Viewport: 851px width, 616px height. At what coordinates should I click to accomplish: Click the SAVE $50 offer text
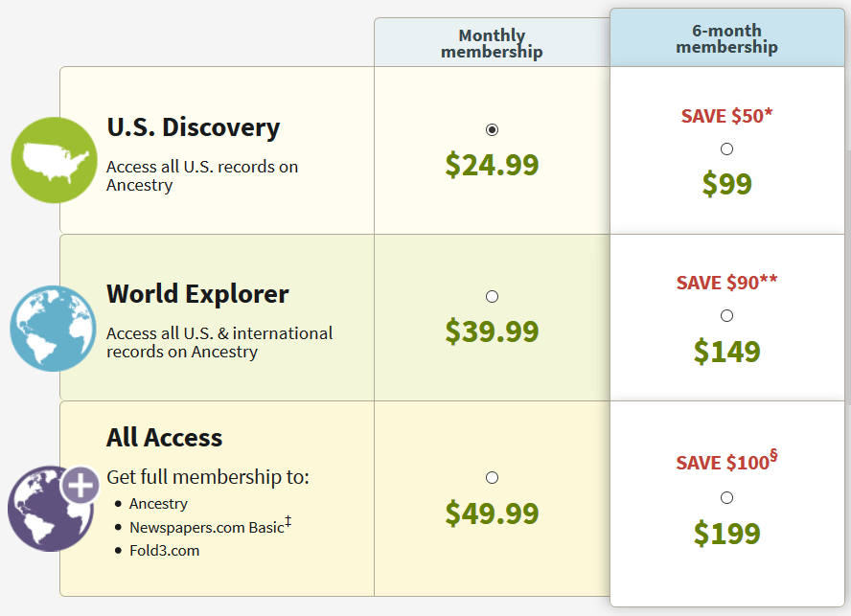(x=726, y=116)
